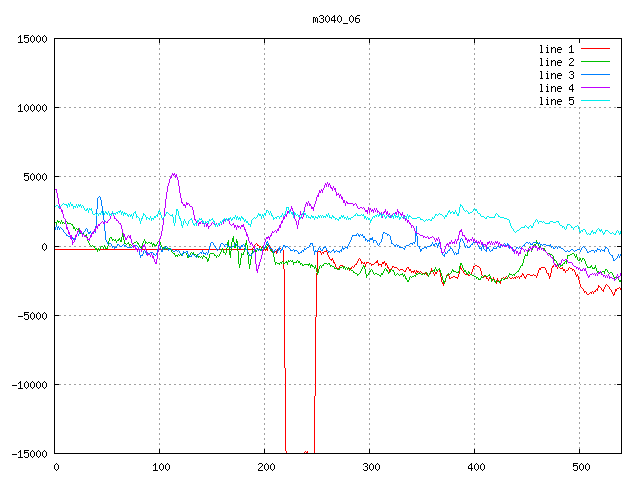This screenshot has width=640, height=480.
Task: Click the 10000 y-axis tick label
Action: 32,108
